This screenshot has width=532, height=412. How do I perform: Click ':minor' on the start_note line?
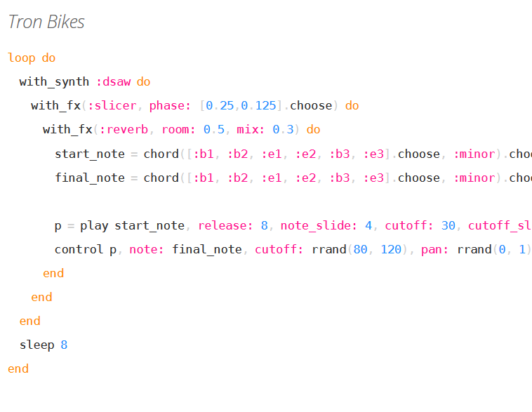pyautogui.click(x=474, y=154)
